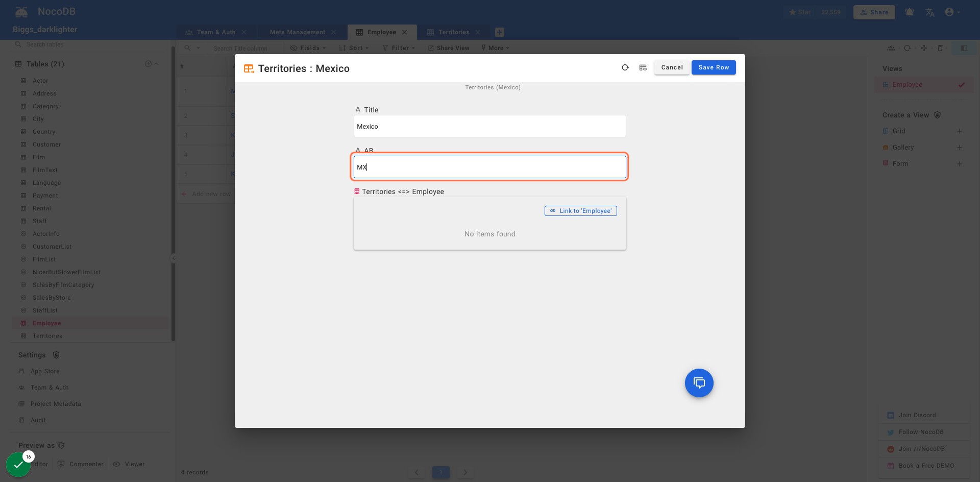
Task: Open the More dropdown in the toolbar
Action: coord(495,48)
